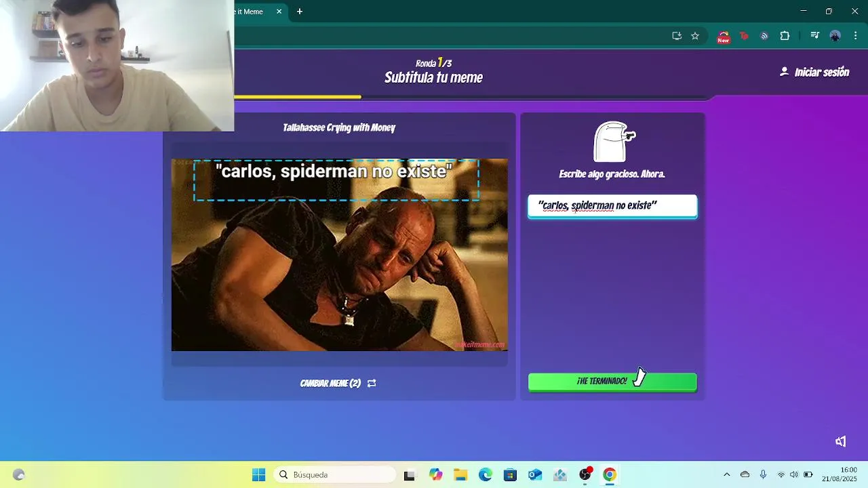The width and height of the screenshot is (868, 488).
Task: Open the red extension icon
Action: [x=744, y=36]
